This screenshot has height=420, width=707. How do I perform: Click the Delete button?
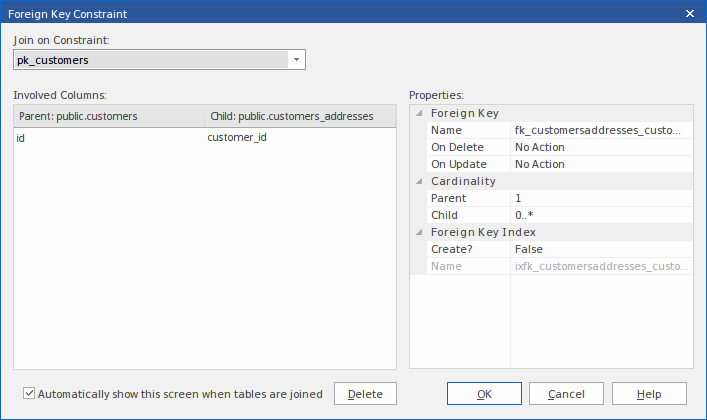[x=365, y=394]
